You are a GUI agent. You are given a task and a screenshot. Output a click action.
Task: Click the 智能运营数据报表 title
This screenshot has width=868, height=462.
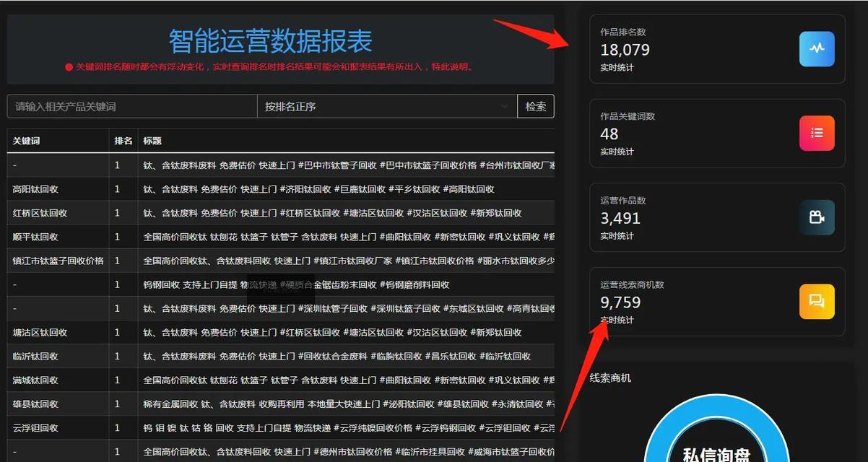click(x=270, y=41)
